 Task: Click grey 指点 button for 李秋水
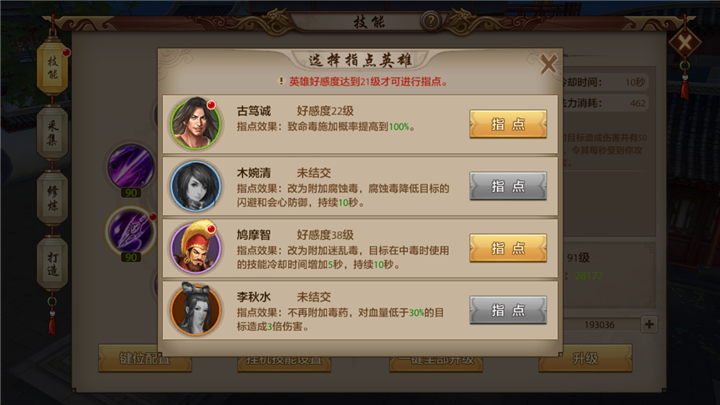click(508, 310)
